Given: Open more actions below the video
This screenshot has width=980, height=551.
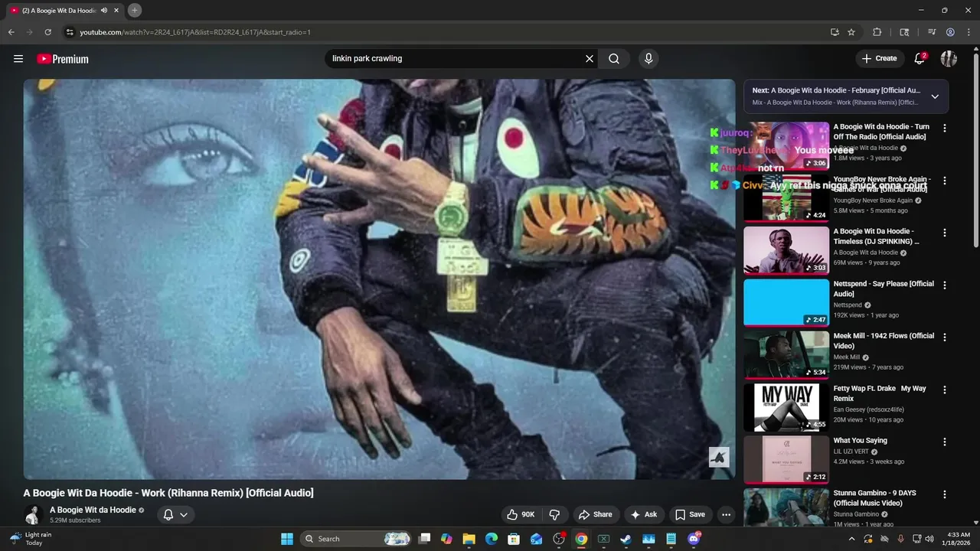Looking at the screenshot, I should [x=726, y=514].
